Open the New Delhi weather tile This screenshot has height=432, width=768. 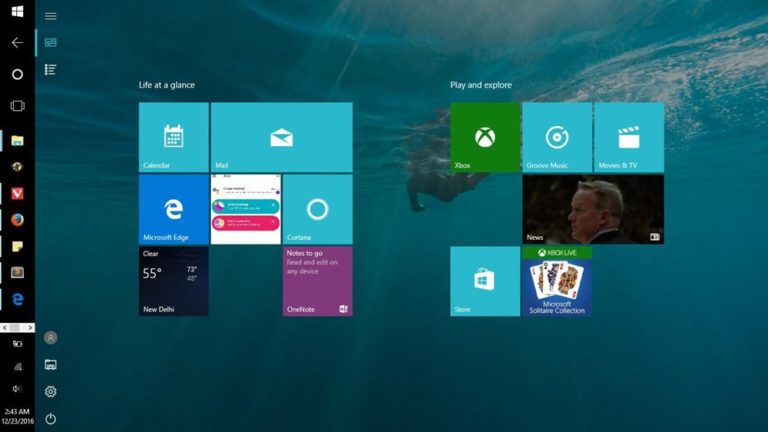tap(173, 281)
